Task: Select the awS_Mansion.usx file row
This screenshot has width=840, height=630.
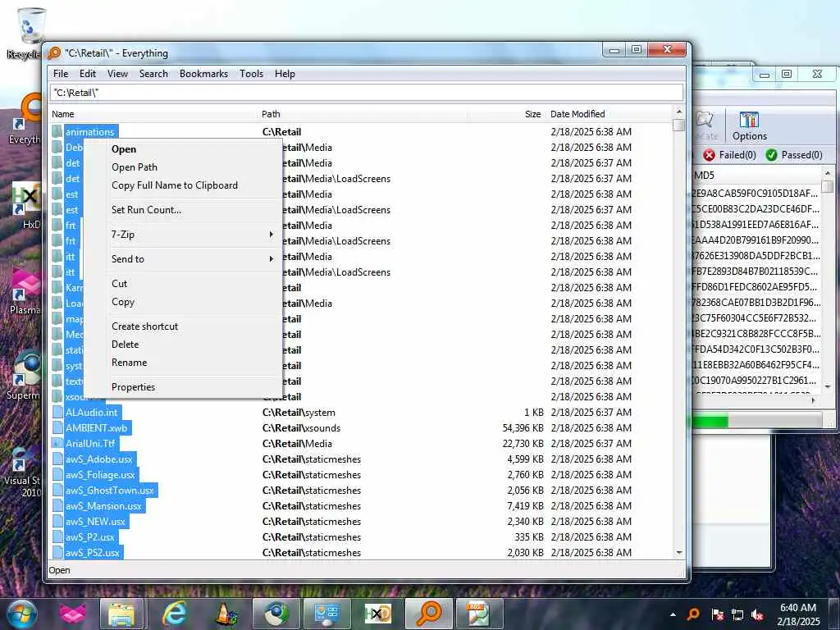Action: click(361, 506)
